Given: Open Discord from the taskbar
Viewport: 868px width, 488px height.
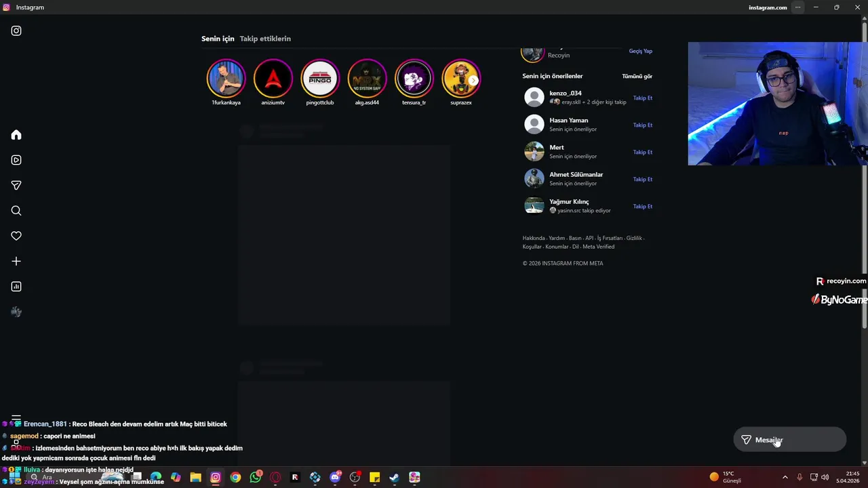Looking at the screenshot, I should click(x=335, y=477).
